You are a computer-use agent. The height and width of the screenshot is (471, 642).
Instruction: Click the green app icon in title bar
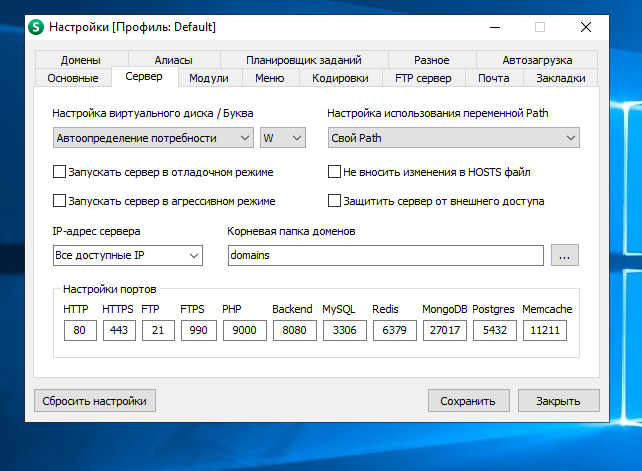coord(38,27)
